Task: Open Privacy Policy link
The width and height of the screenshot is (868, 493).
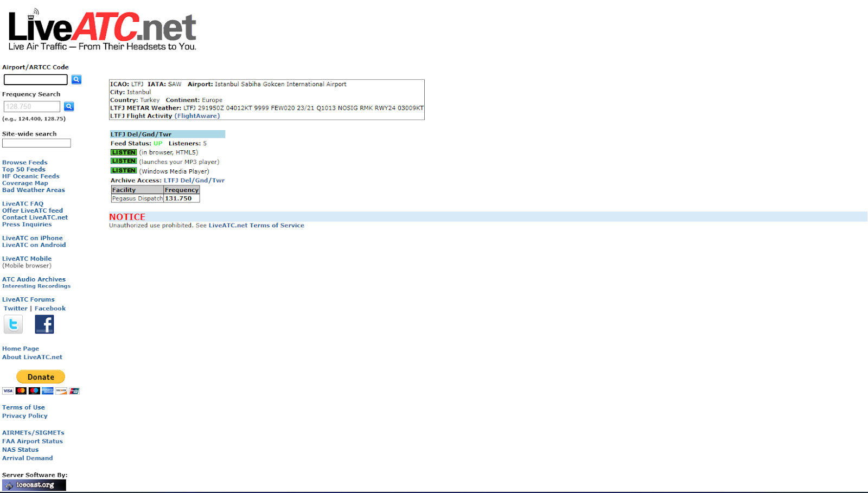Action: [x=25, y=416]
